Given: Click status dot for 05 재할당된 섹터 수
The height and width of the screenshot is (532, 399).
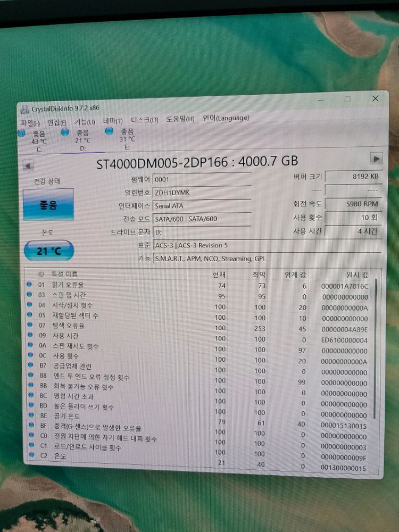Looking at the screenshot, I should click(30, 314).
